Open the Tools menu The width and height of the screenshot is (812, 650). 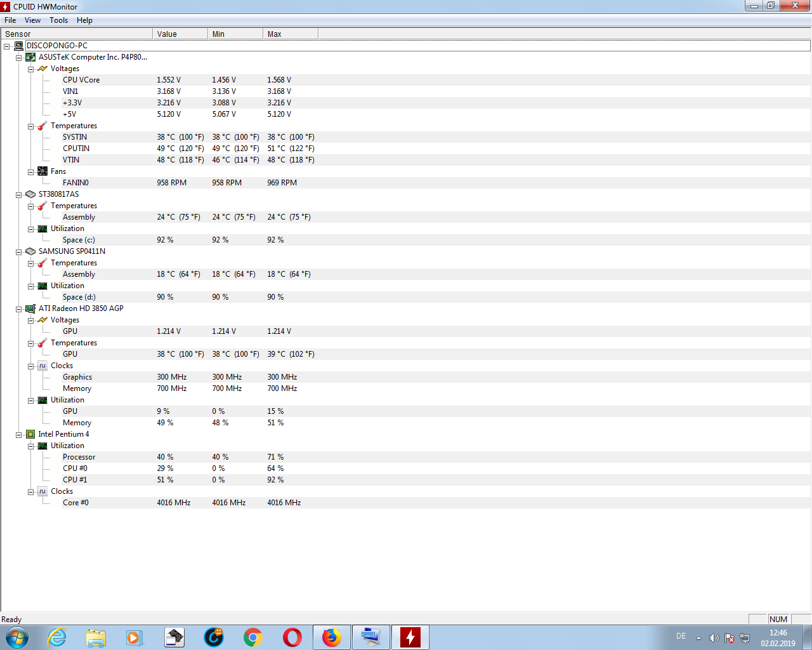(58, 20)
